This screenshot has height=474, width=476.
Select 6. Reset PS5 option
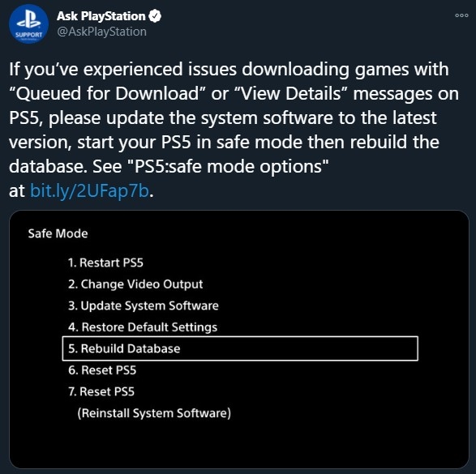102,370
